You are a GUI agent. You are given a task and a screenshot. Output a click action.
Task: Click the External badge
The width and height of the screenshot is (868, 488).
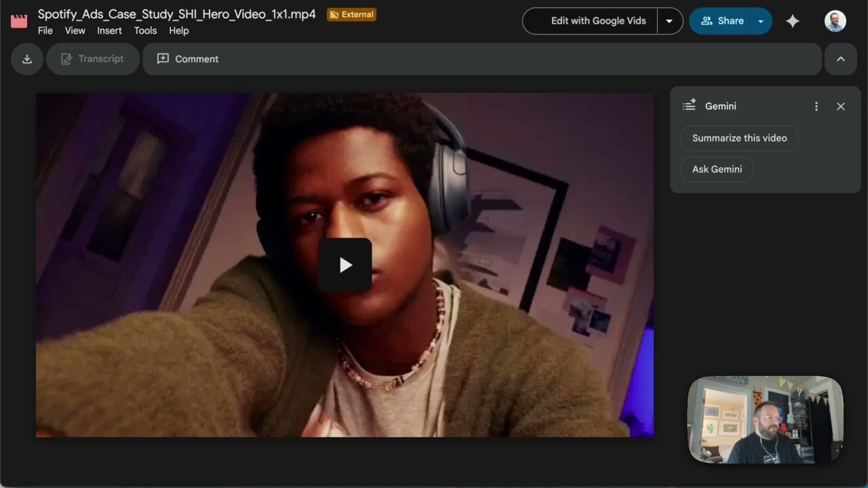(351, 14)
